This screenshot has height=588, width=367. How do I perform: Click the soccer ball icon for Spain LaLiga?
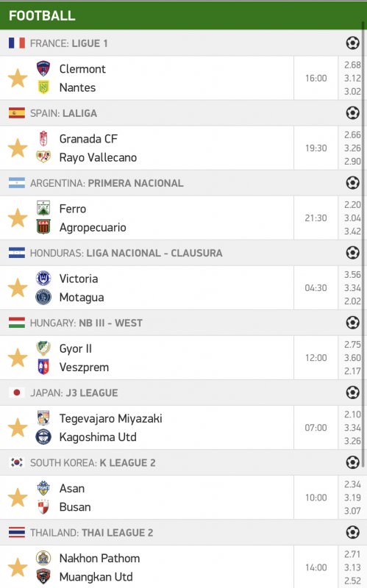click(x=352, y=113)
